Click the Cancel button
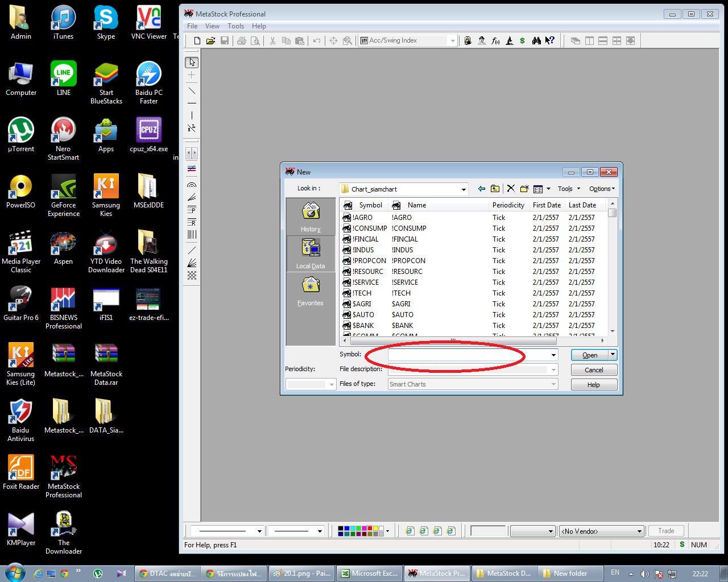 pos(594,370)
